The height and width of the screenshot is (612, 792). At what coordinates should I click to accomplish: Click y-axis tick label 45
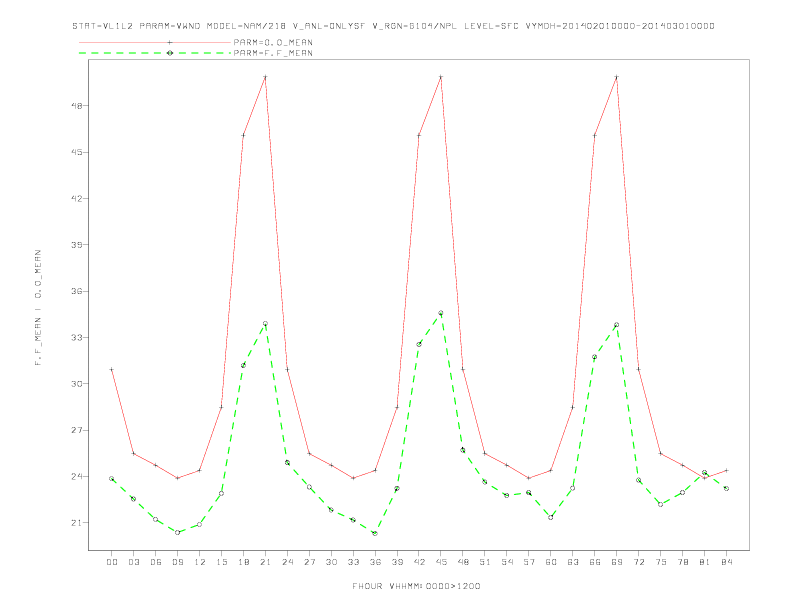point(77,152)
